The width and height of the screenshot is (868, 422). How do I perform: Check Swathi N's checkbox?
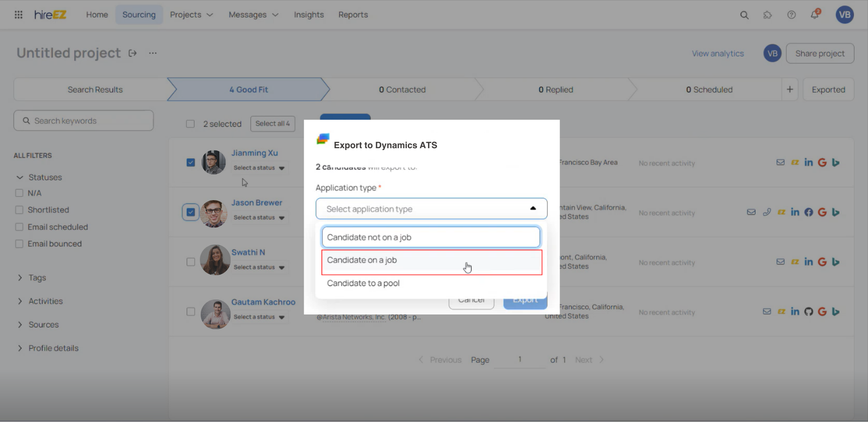click(x=191, y=262)
